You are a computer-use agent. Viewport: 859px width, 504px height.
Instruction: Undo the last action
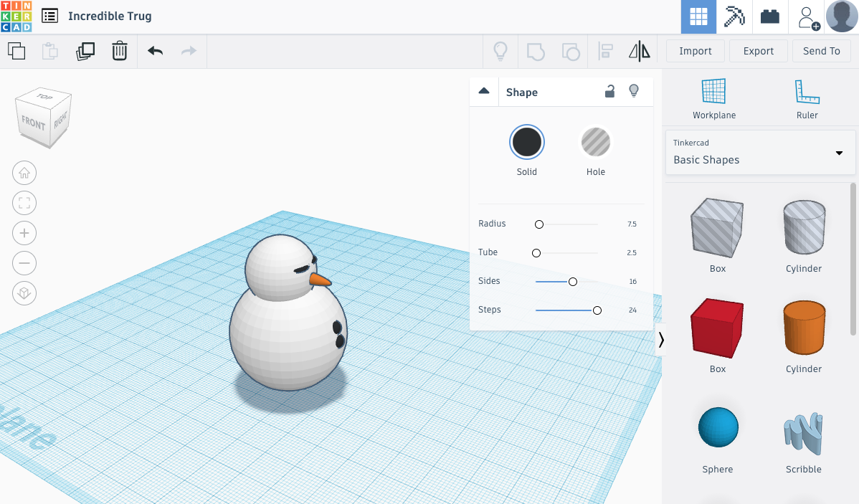coord(155,51)
